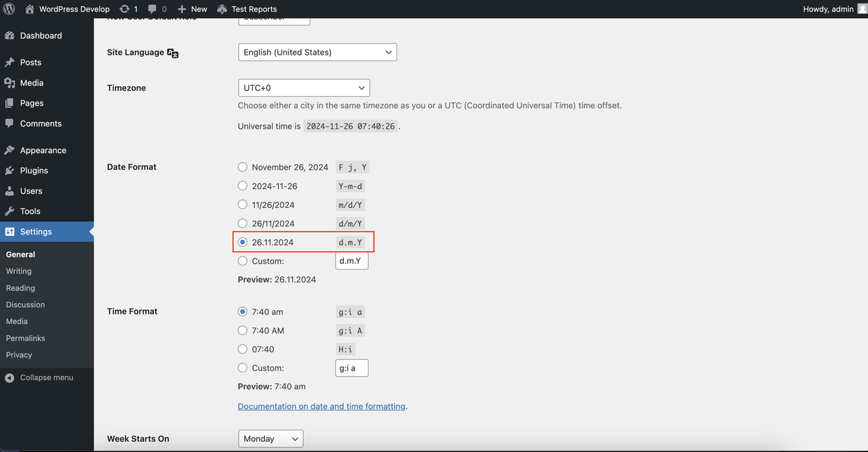This screenshot has height=452, width=868.
Task: Click the Appearance paintbrush icon
Action: click(9, 150)
